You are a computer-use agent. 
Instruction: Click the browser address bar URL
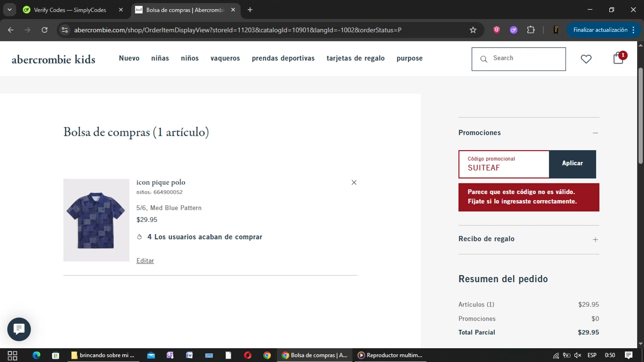pos(238,30)
